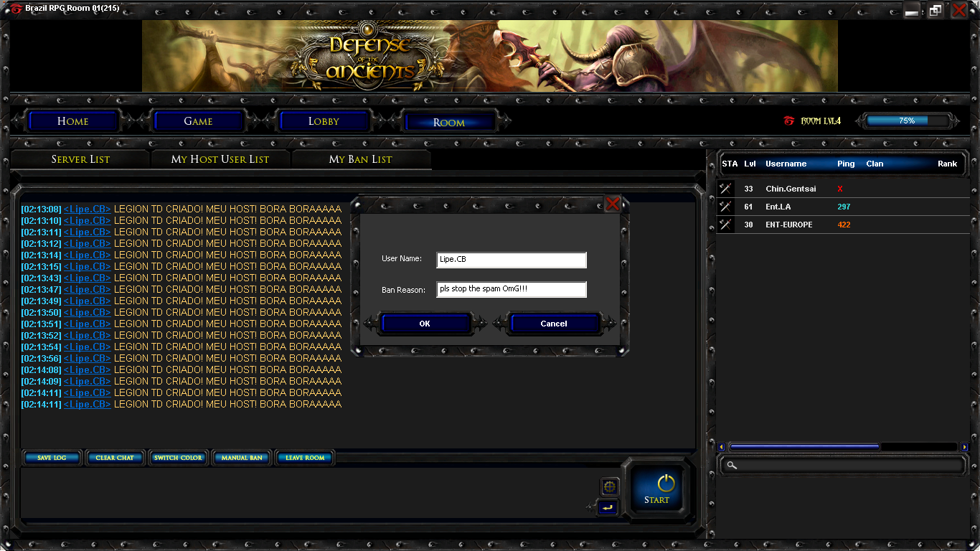
Task: Click the user list horizontal scrollbar thumb
Action: pos(804,447)
